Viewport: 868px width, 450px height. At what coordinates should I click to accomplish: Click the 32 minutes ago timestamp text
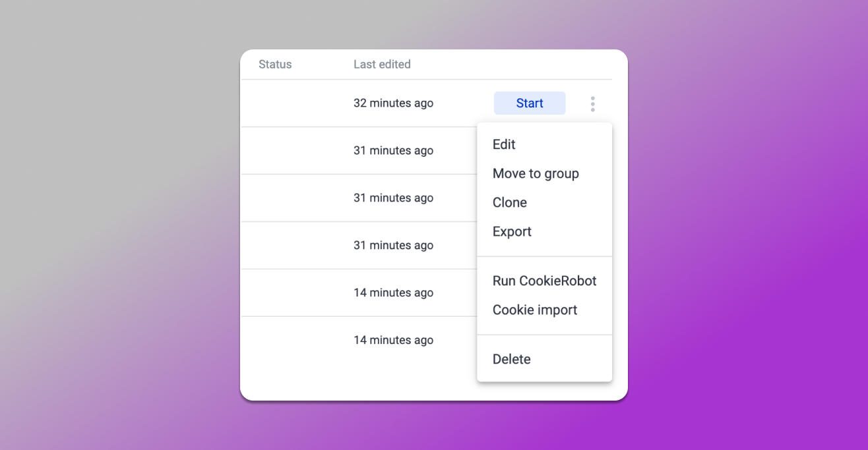pos(393,103)
